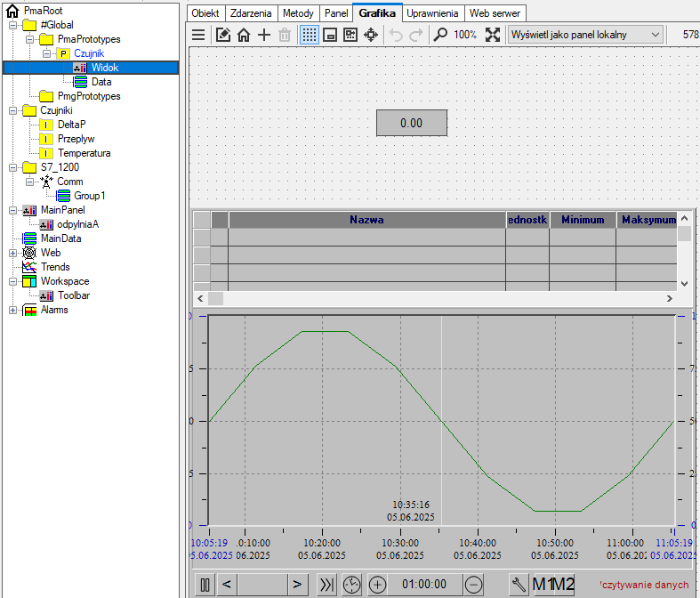
Task: Click the table's right scroll arrow
Action: pyautogui.click(x=669, y=298)
